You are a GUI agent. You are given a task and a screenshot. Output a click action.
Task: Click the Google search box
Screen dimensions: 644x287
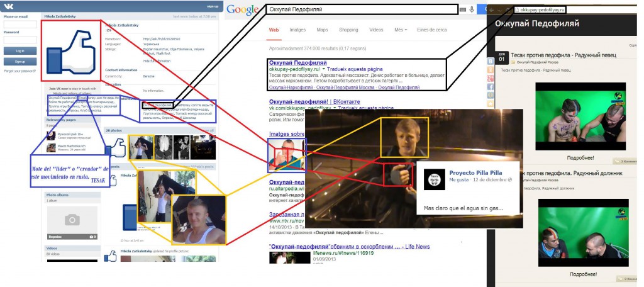pos(362,9)
